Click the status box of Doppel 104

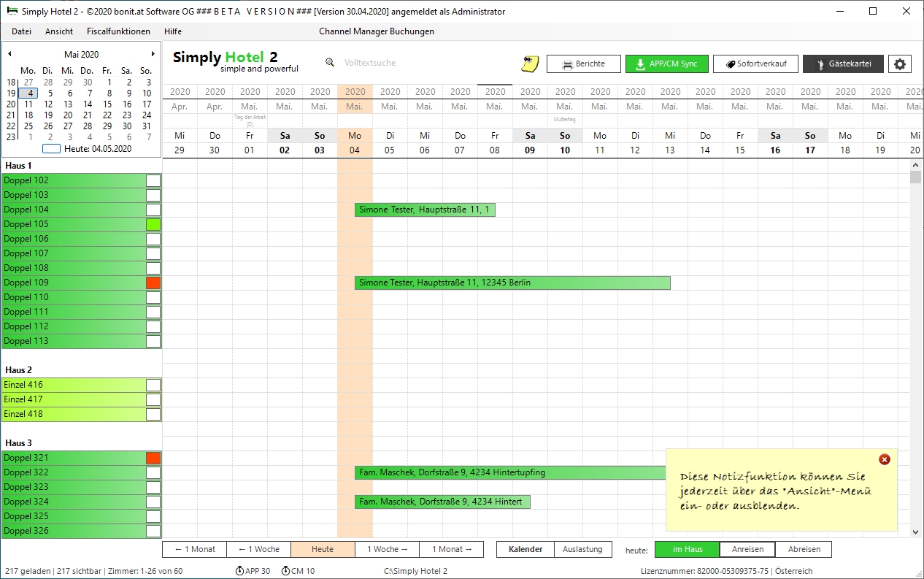(x=153, y=210)
